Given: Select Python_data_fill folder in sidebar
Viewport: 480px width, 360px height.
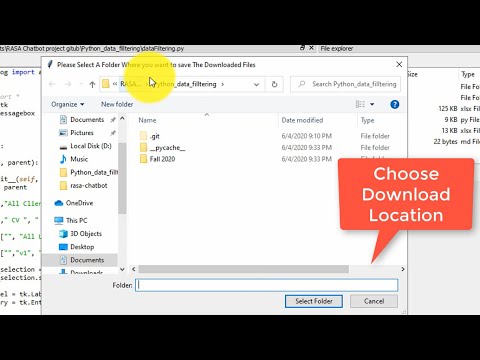Looking at the screenshot, I should [94, 172].
